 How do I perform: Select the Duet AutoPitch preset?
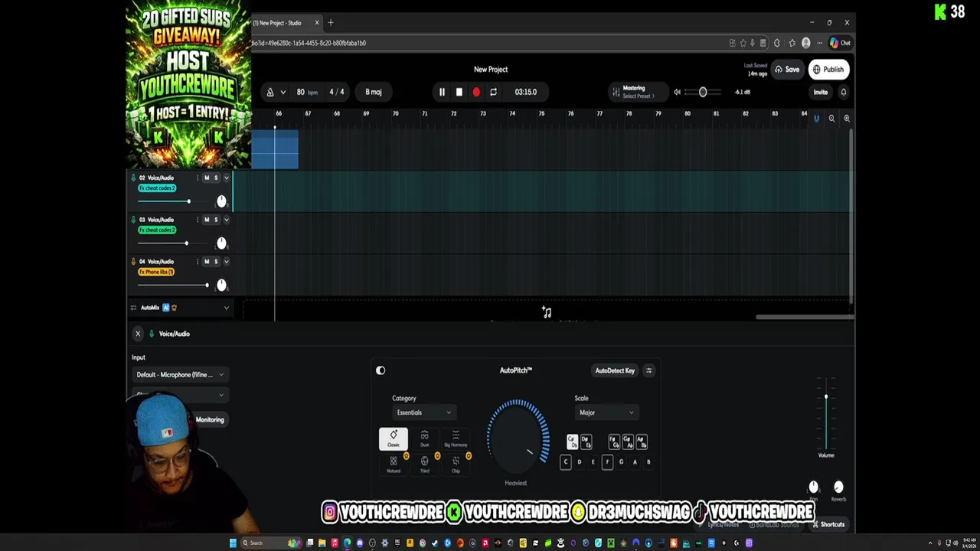click(424, 439)
